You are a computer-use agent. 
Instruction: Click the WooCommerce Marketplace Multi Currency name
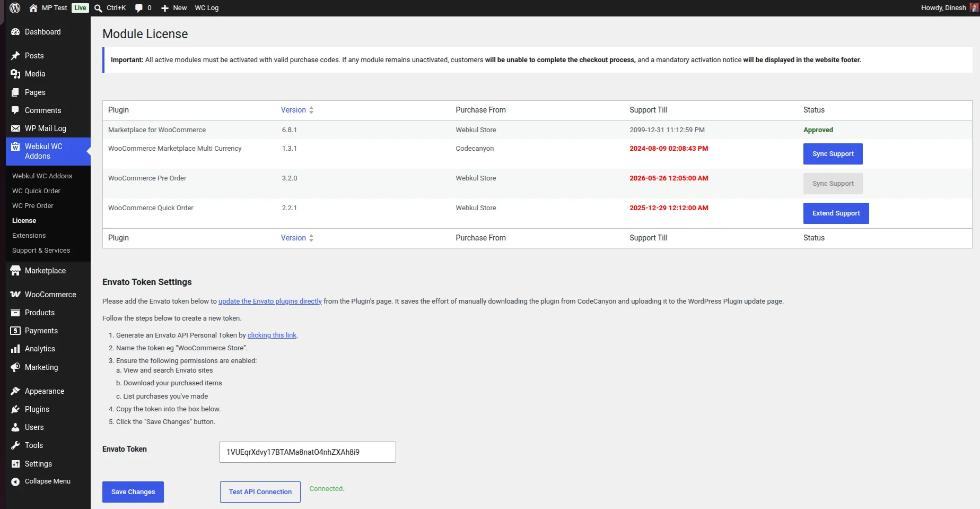(175, 149)
